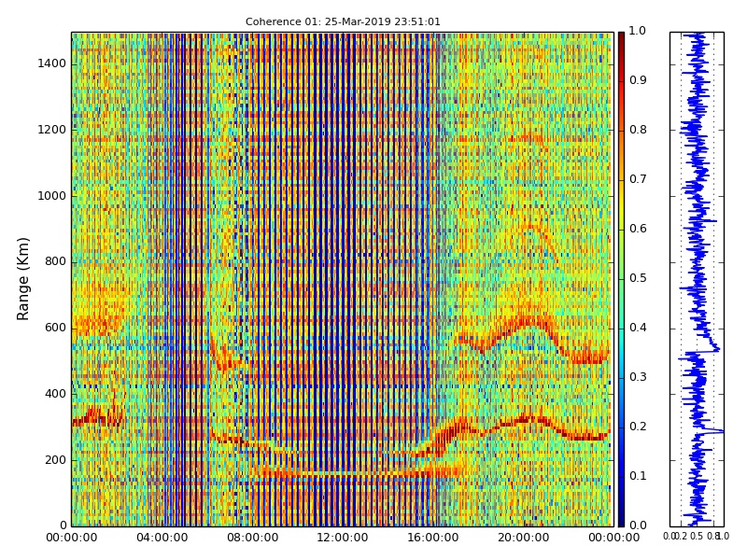Click the 16:00:00 time axis label
This screenshot has height=560, width=747.
coord(433,538)
